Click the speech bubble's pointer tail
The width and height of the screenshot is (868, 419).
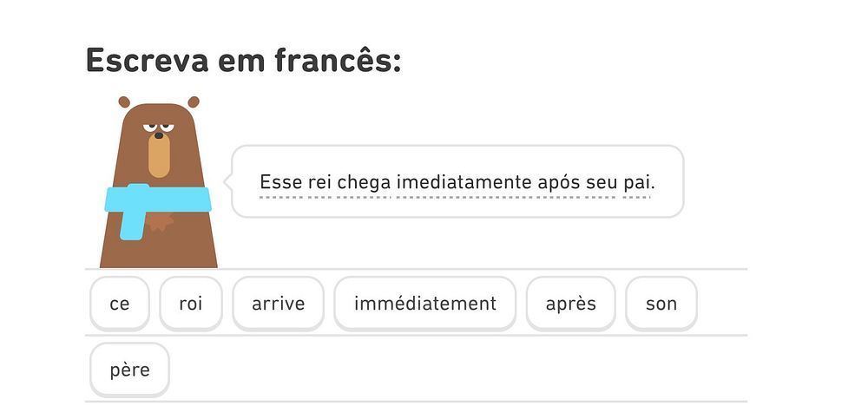(x=228, y=182)
